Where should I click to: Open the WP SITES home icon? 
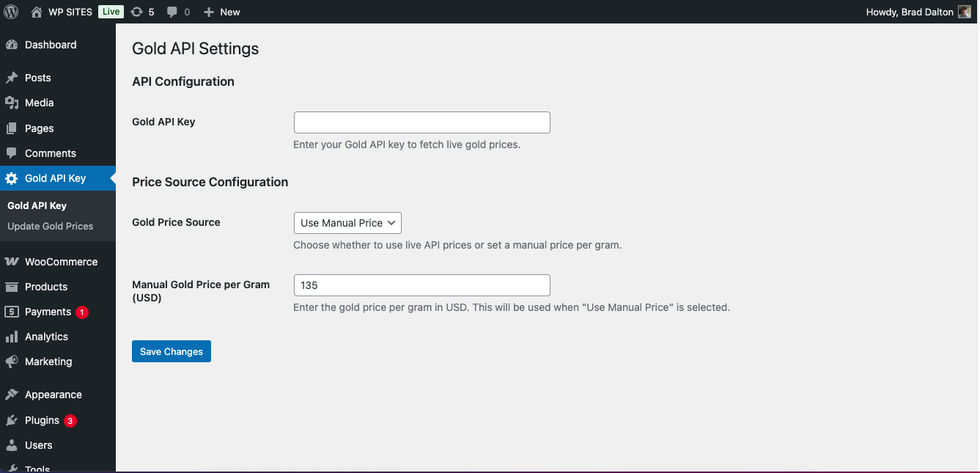(37, 12)
